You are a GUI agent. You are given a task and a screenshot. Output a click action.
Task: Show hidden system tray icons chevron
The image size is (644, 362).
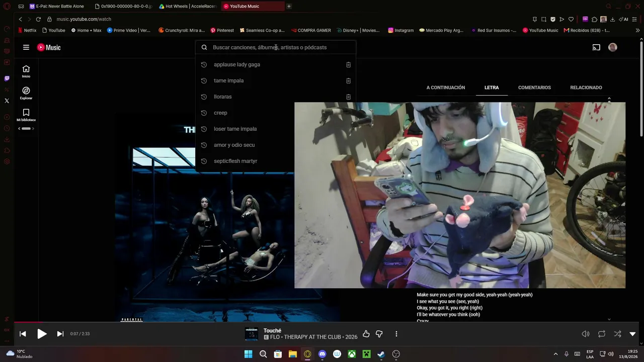555,354
